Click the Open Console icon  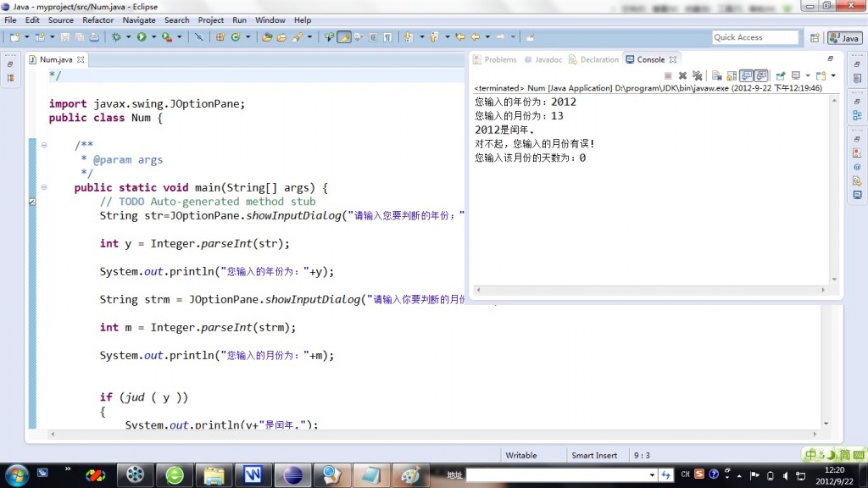pos(821,75)
